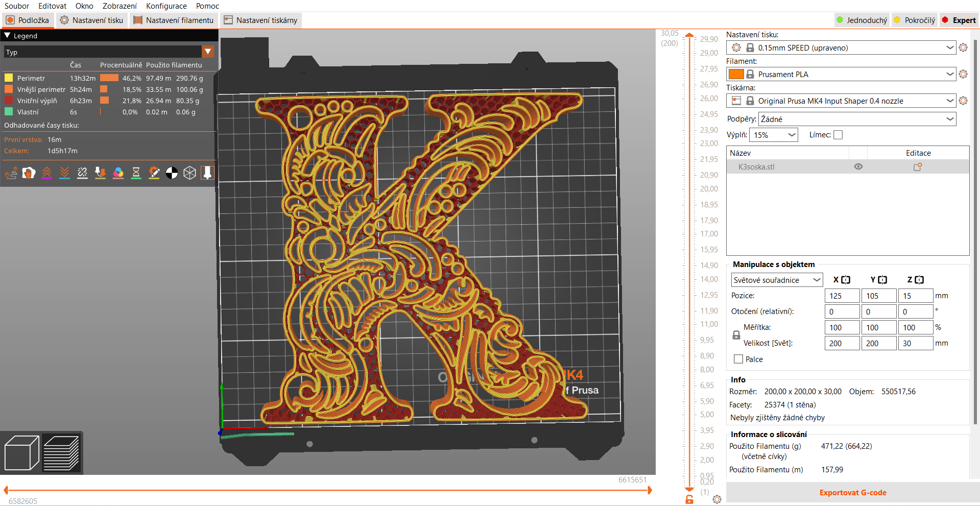Toggle wipe moves with the hand icon
Viewport: 980px width, 506px height.
[29, 173]
